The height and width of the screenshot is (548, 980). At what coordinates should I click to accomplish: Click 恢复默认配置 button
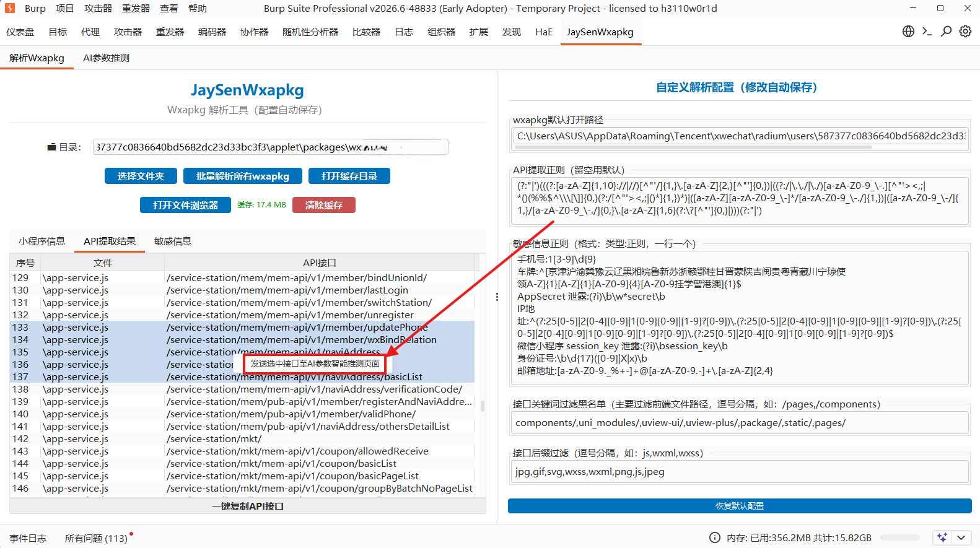pos(740,506)
